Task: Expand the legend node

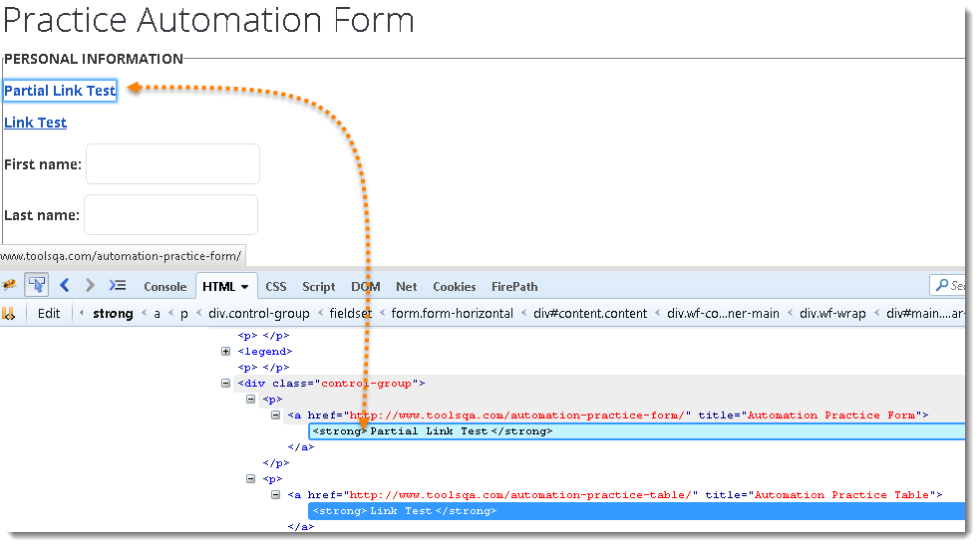Action: coord(225,352)
